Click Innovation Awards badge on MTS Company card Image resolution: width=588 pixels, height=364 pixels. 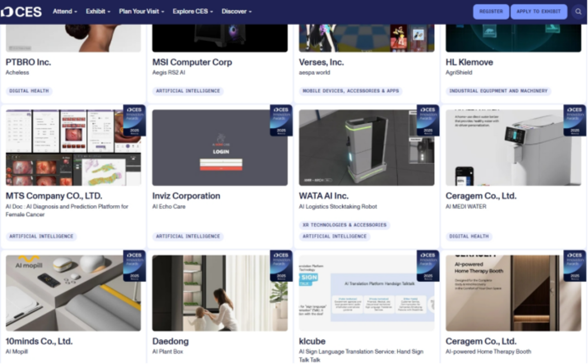(x=134, y=121)
